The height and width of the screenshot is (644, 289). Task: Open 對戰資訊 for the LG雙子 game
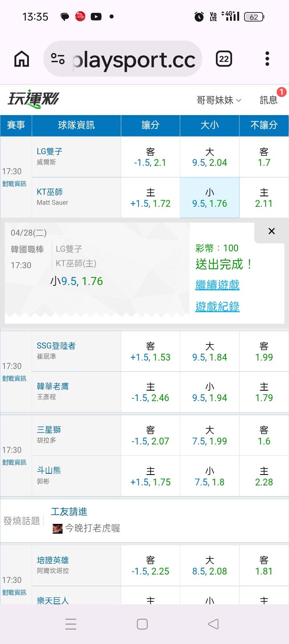point(14,184)
